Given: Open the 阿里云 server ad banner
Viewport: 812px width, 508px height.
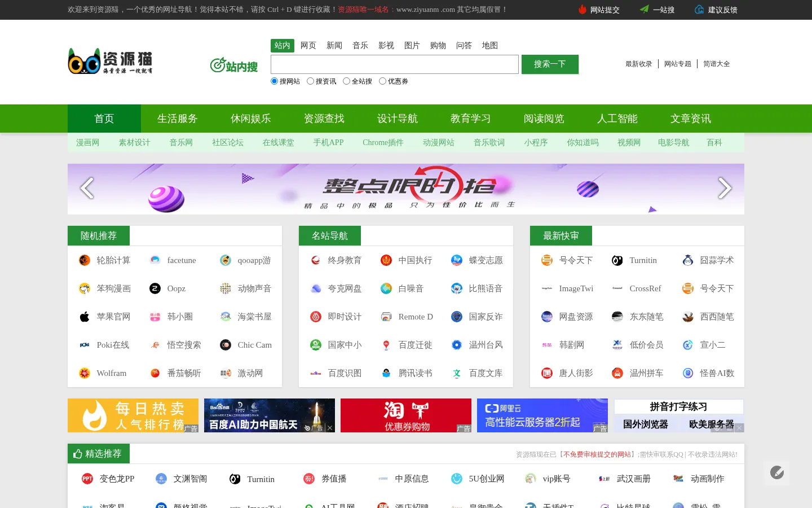Looking at the screenshot, I should (x=542, y=415).
